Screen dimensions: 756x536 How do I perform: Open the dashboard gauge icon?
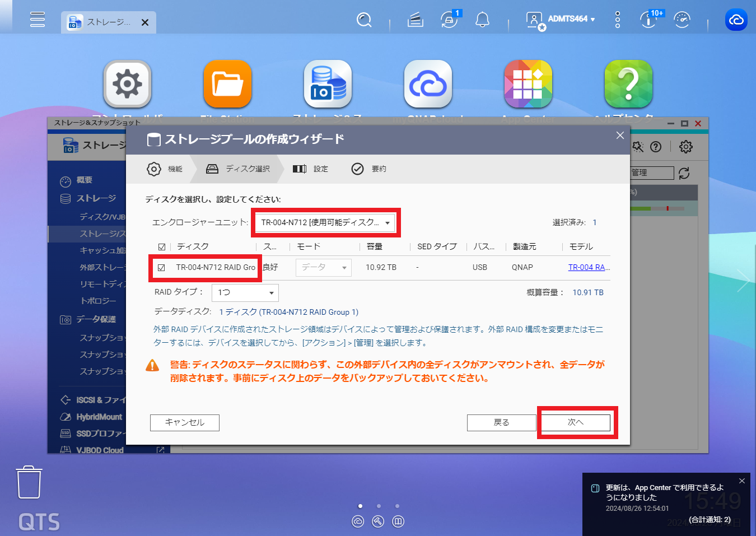(x=682, y=20)
